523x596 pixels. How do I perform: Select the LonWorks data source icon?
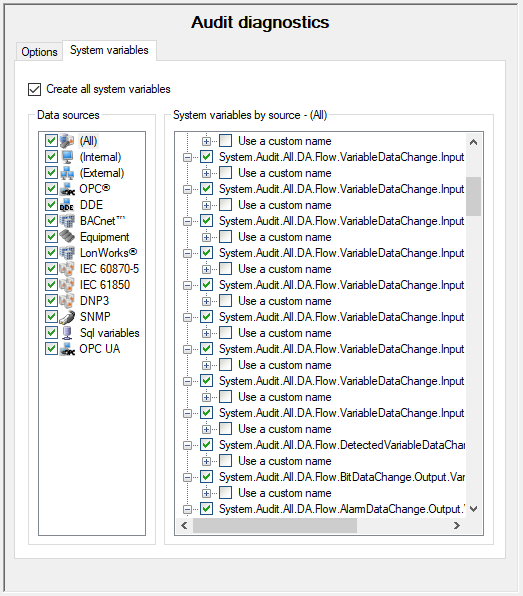pyautogui.click(x=67, y=253)
